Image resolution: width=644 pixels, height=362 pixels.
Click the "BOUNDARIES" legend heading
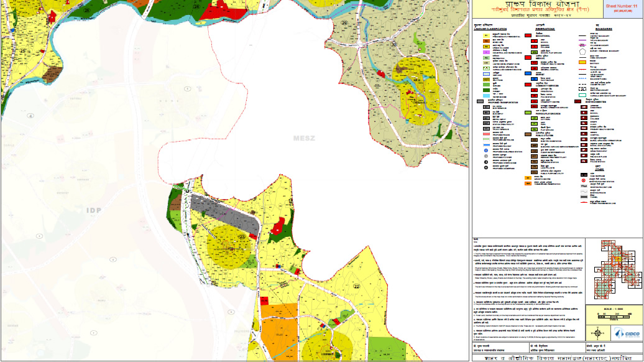pos(604,29)
